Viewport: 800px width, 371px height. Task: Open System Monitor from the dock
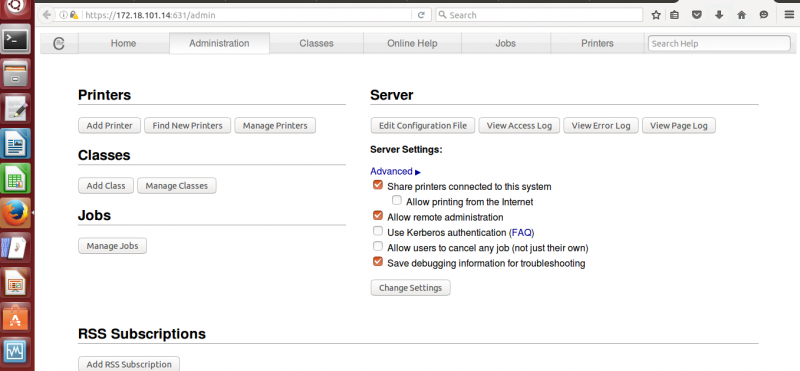15,351
